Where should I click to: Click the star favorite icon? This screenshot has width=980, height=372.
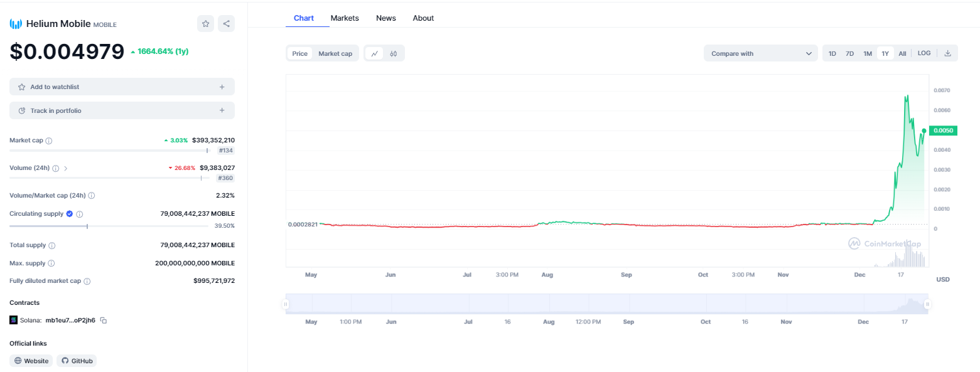coord(205,24)
